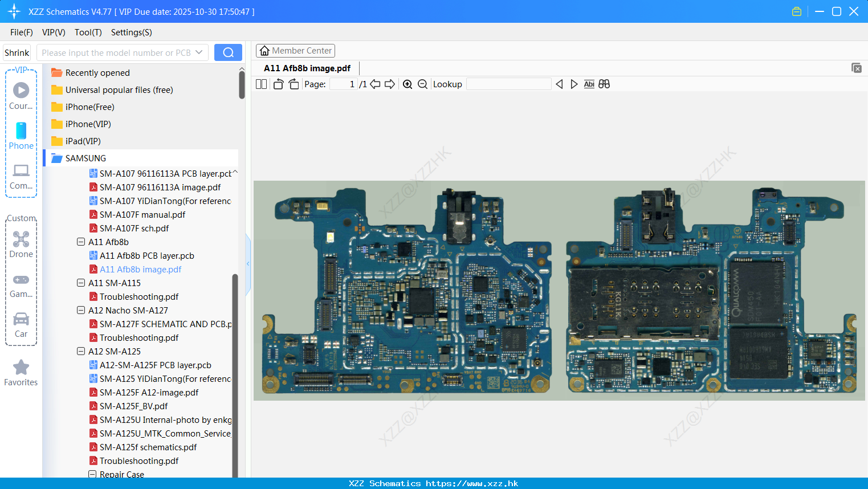Open the Member Center
Image resolution: width=868 pixels, height=489 pixels.
[x=295, y=51]
